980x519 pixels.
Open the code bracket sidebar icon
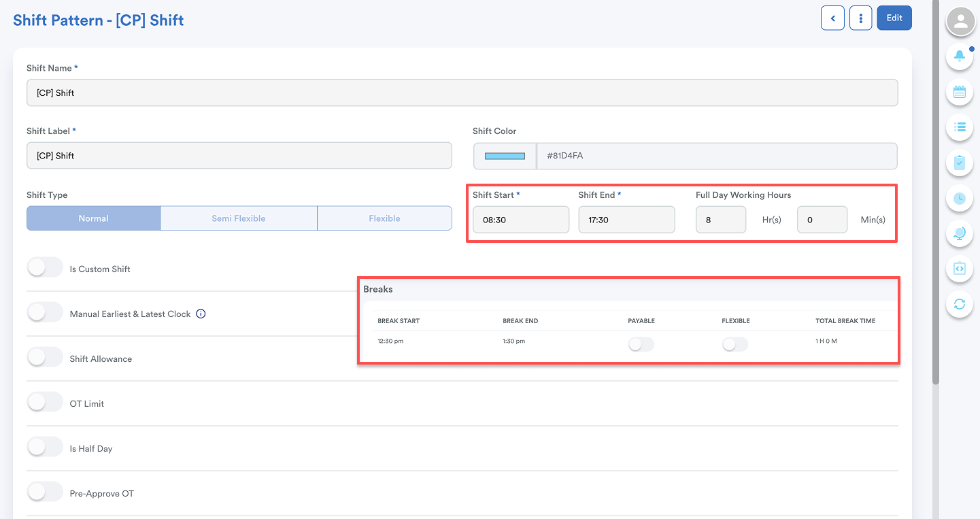(x=960, y=269)
